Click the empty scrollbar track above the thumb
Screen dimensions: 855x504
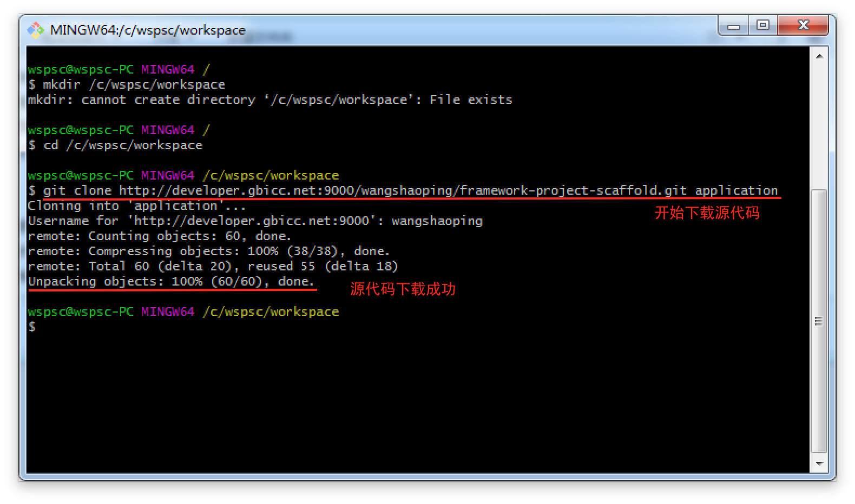pos(819,124)
